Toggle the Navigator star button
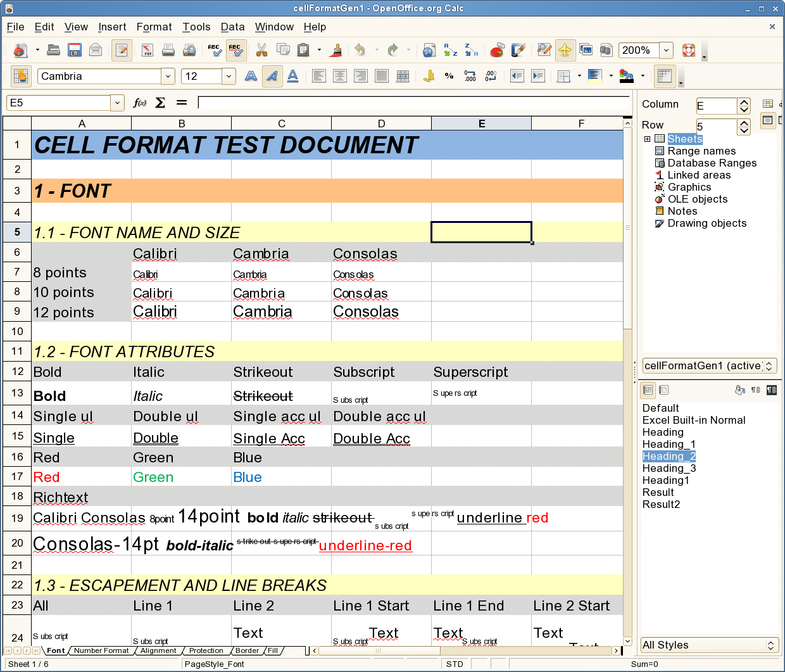Viewport: 785px width, 672px height. [x=565, y=50]
